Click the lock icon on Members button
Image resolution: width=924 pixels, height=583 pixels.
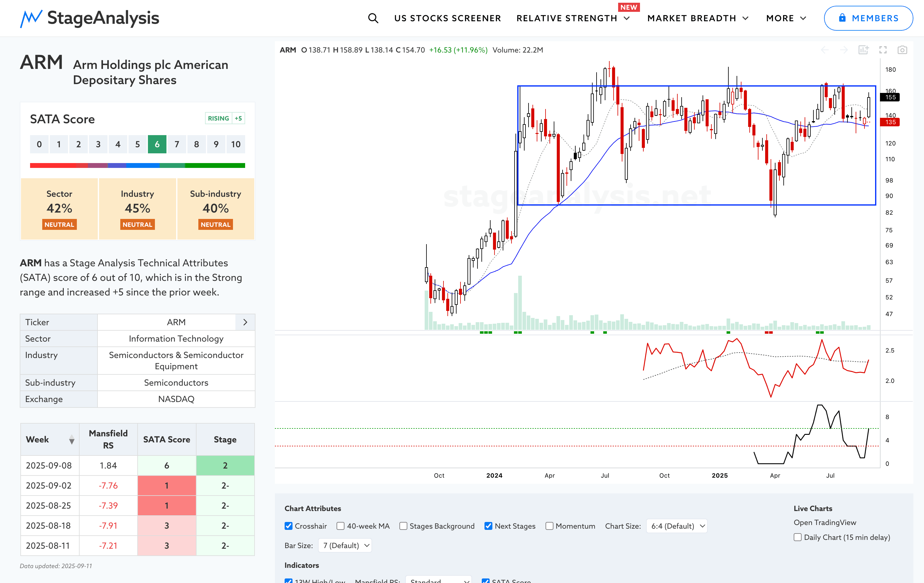tap(842, 18)
